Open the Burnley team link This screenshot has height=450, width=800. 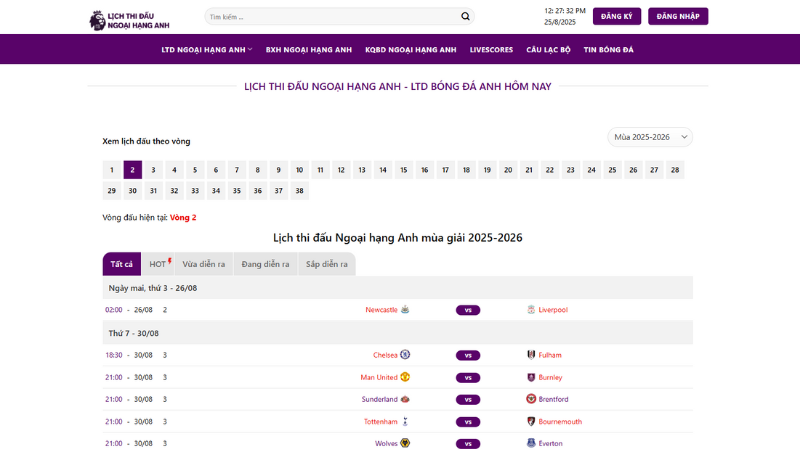[x=551, y=378]
